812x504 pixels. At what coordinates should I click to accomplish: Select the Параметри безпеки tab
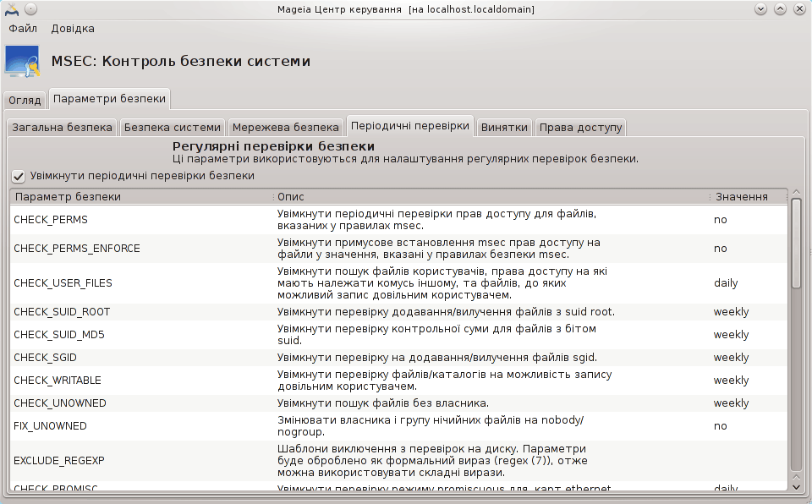click(109, 98)
